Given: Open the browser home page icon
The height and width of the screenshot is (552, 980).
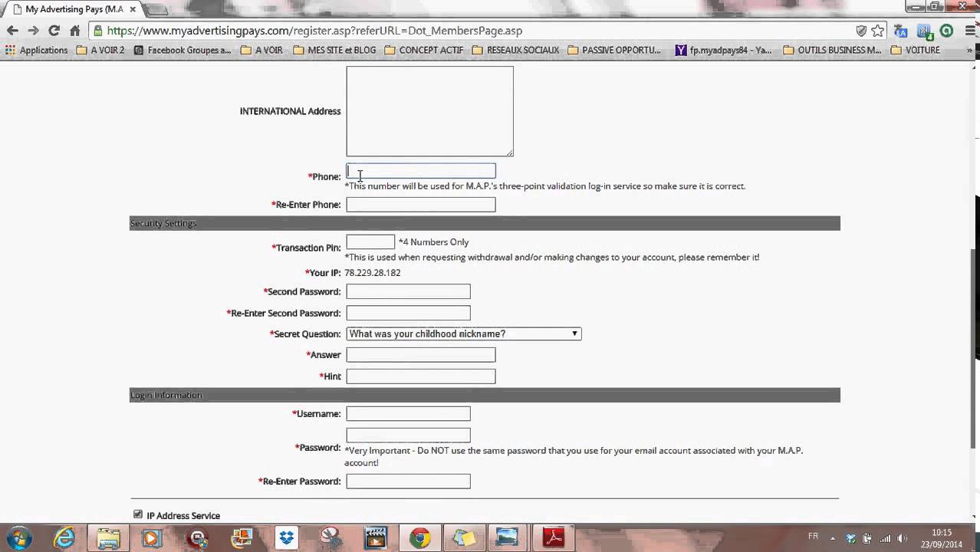Looking at the screenshot, I should coord(74,31).
